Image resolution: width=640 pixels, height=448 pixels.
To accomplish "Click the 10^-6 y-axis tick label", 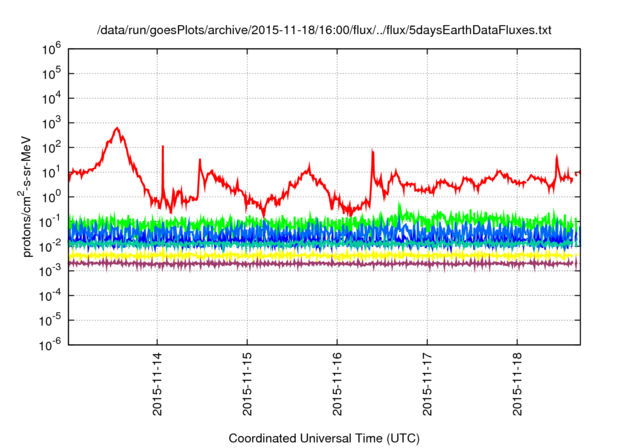I will click(51, 345).
